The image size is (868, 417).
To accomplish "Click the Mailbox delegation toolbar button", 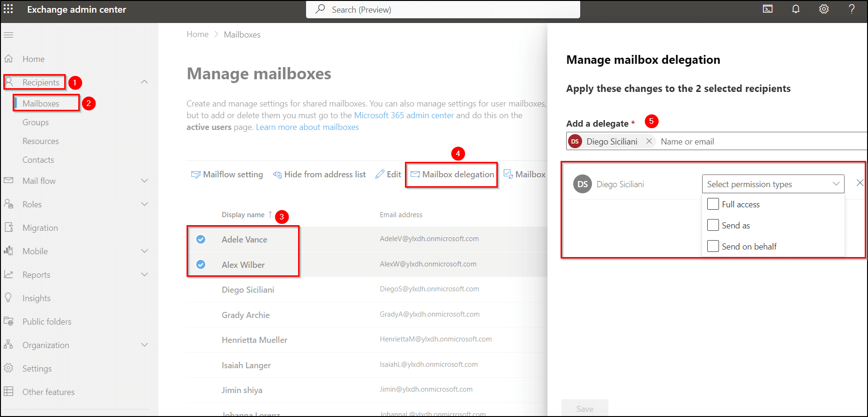I will pyautogui.click(x=452, y=174).
